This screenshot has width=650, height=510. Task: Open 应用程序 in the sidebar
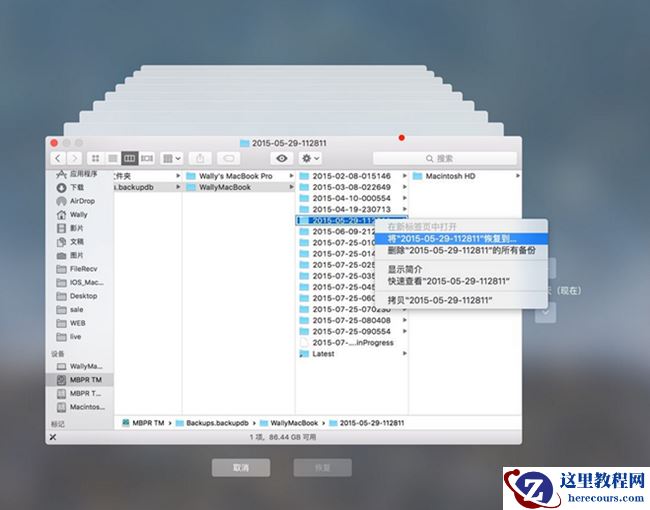click(79, 174)
